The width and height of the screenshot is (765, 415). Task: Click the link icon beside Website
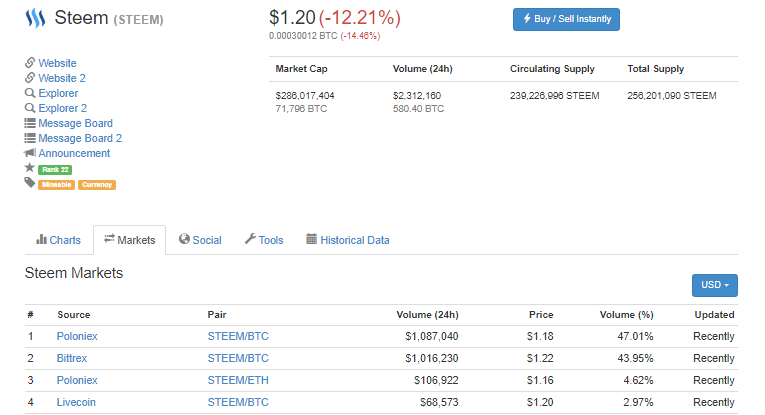[30, 63]
